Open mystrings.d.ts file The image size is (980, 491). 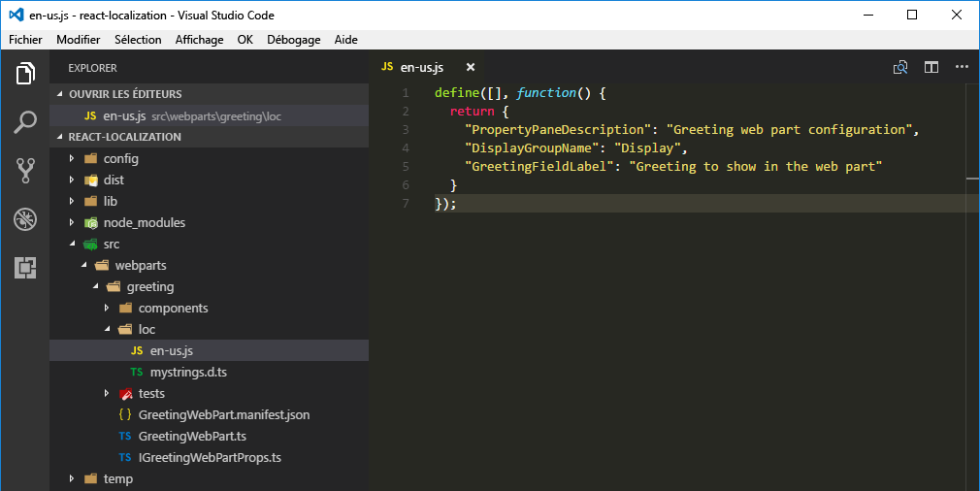(x=210, y=373)
